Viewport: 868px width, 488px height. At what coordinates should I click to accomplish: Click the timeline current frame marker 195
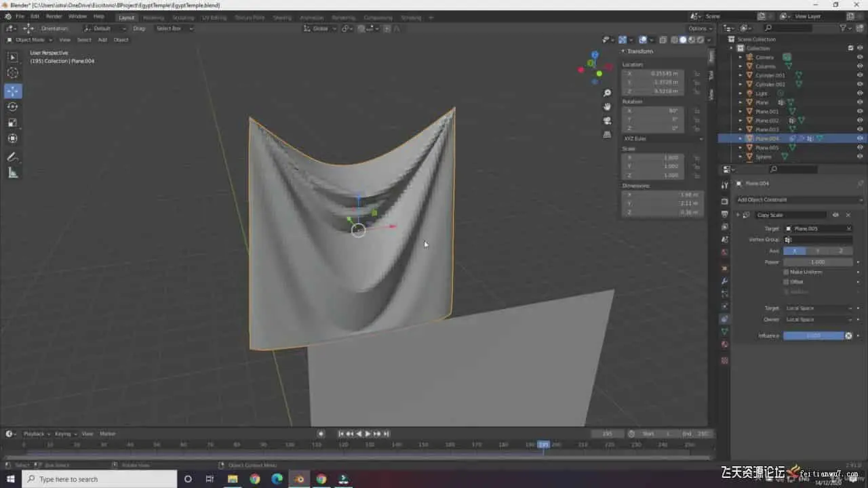(x=543, y=445)
